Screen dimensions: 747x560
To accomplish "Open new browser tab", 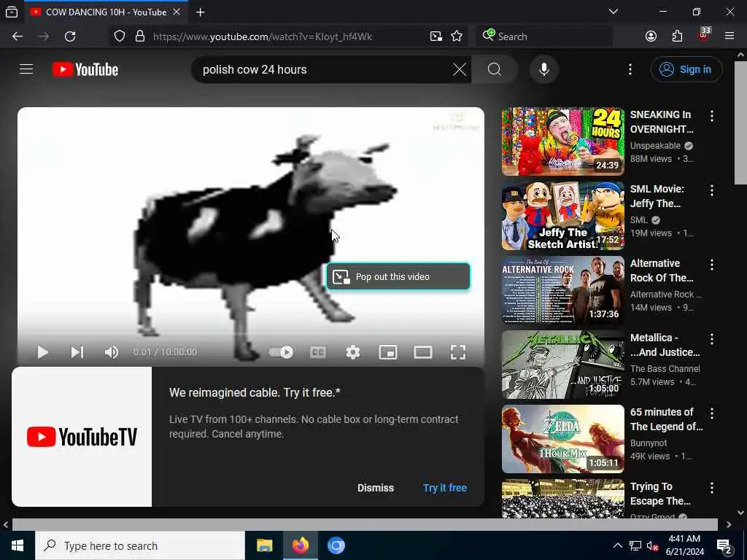I will click(x=201, y=12).
